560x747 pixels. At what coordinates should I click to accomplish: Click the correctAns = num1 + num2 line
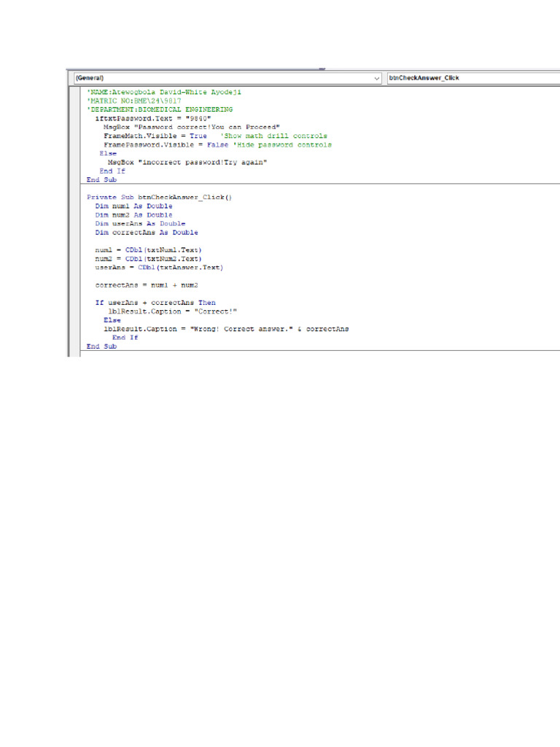tap(147, 285)
